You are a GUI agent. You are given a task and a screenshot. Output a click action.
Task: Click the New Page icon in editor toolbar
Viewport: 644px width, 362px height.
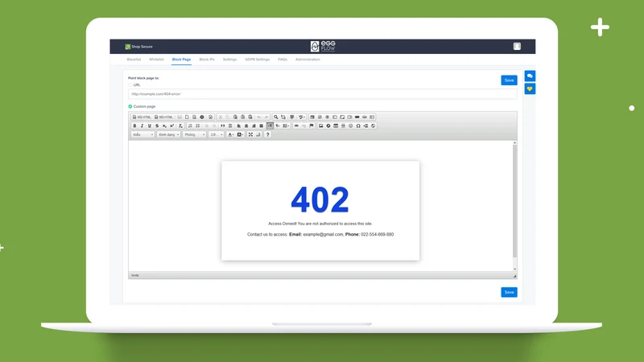(x=187, y=117)
